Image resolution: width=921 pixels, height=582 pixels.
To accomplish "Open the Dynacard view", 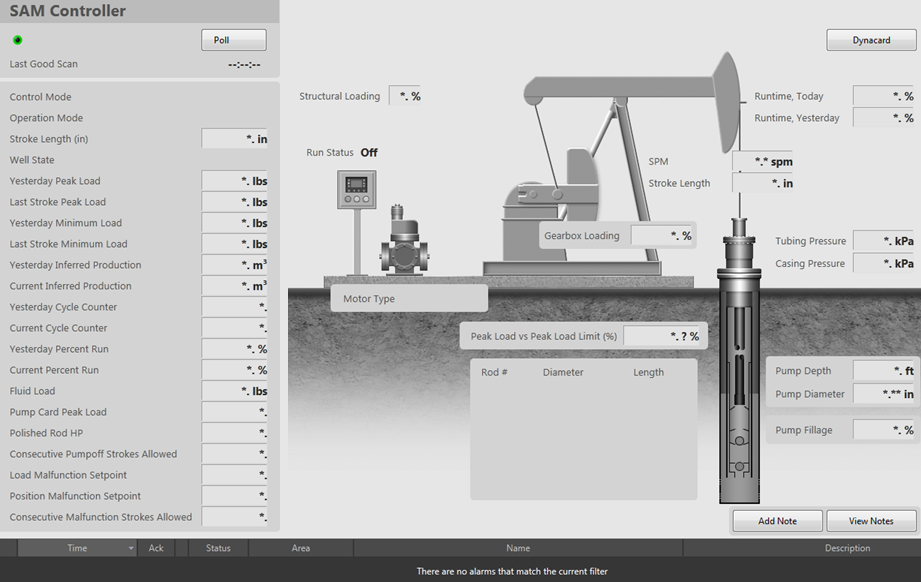I will [870, 40].
